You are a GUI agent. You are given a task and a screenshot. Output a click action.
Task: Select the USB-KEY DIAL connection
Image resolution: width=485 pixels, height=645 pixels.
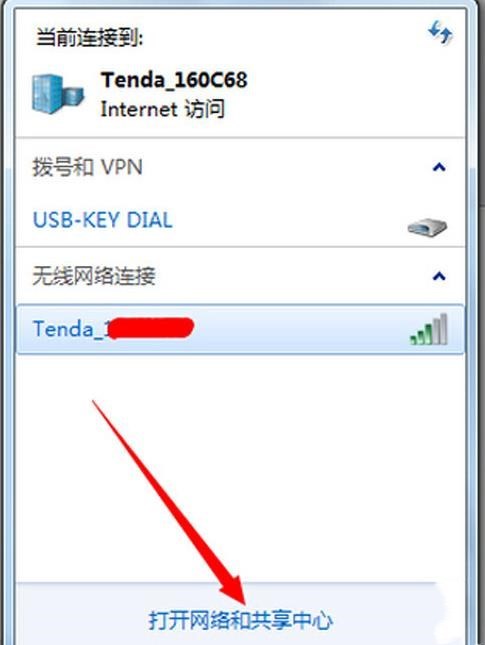point(240,220)
